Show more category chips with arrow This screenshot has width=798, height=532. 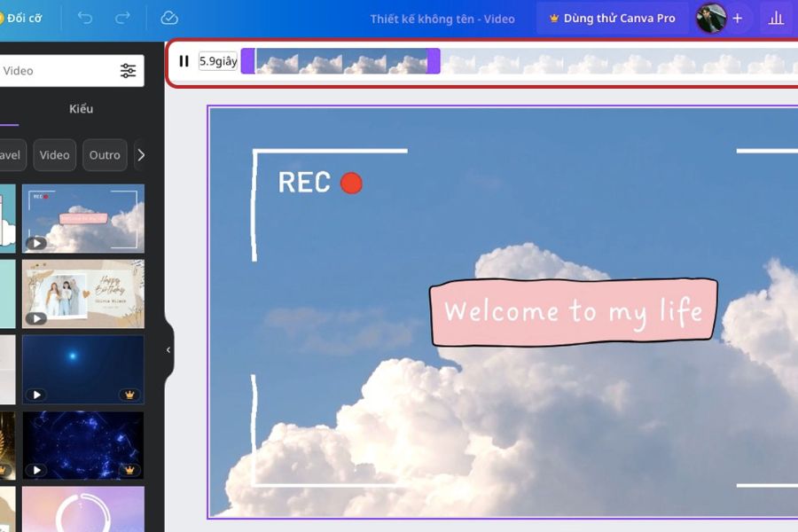(x=141, y=155)
